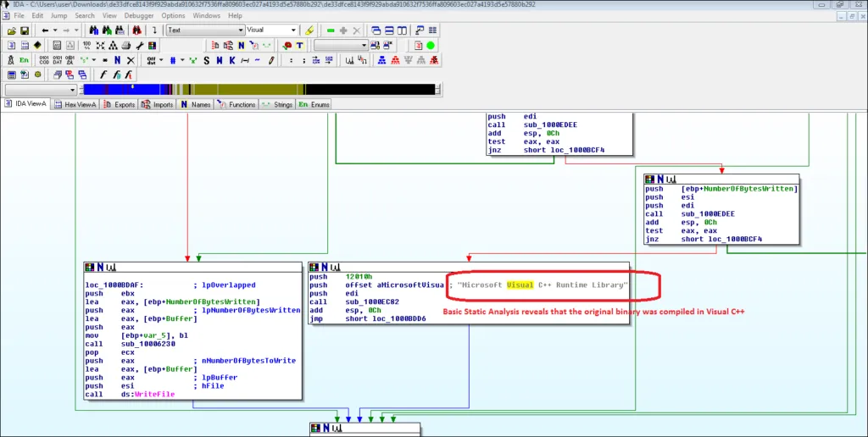
Task: Open the Options menu
Action: click(173, 15)
